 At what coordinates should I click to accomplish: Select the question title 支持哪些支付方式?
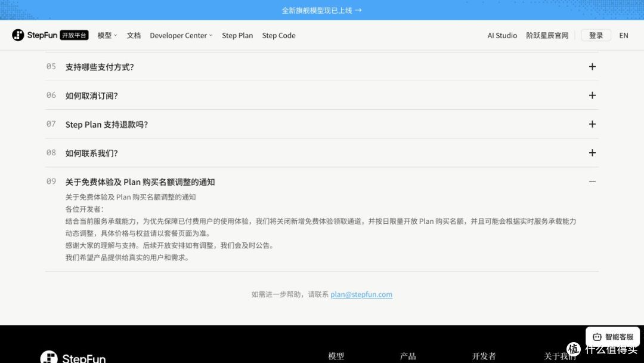[100, 67]
